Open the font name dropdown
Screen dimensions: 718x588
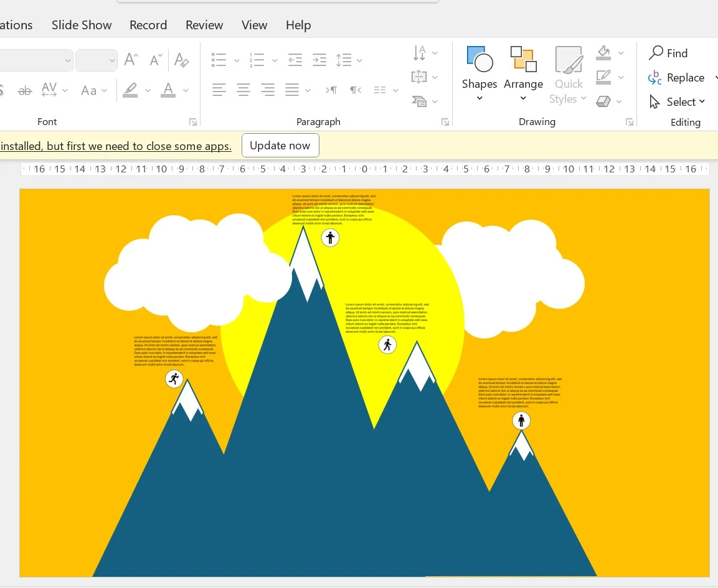(68, 60)
